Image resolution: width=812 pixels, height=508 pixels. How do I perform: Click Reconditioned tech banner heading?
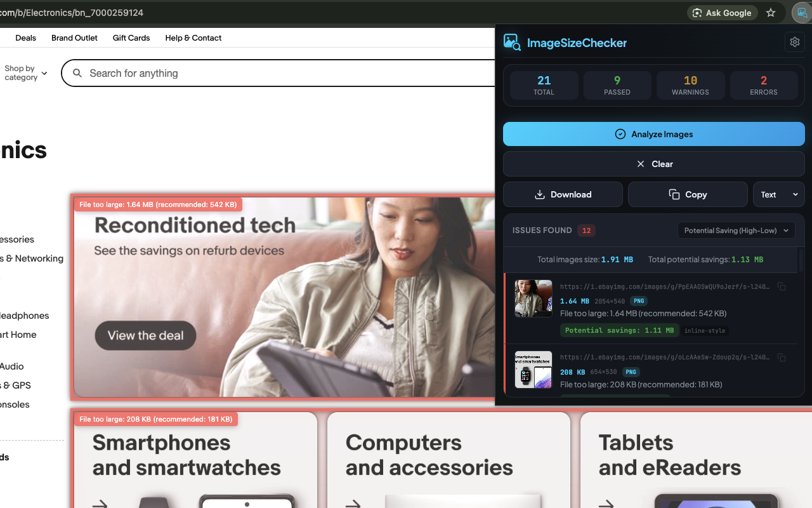point(195,225)
